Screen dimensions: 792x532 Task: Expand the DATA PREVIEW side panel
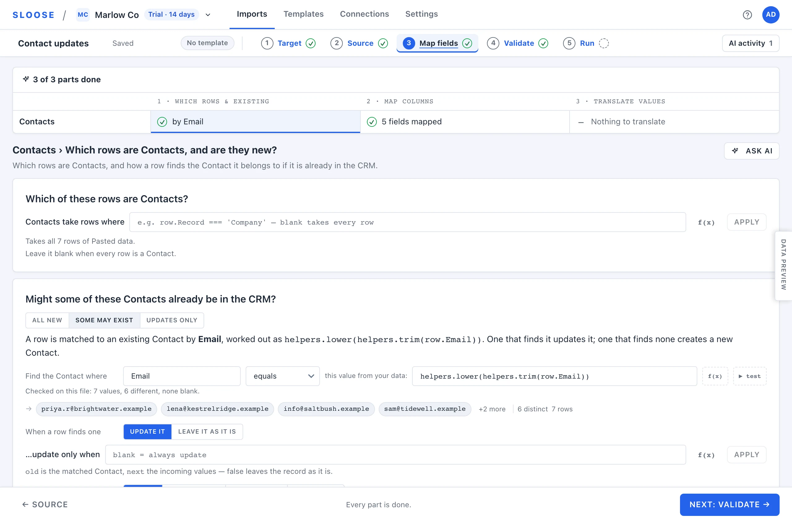(783, 265)
